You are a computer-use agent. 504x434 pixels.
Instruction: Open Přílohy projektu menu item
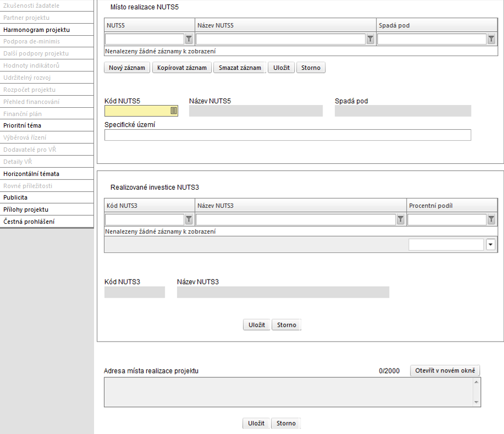click(x=47, y=210)
